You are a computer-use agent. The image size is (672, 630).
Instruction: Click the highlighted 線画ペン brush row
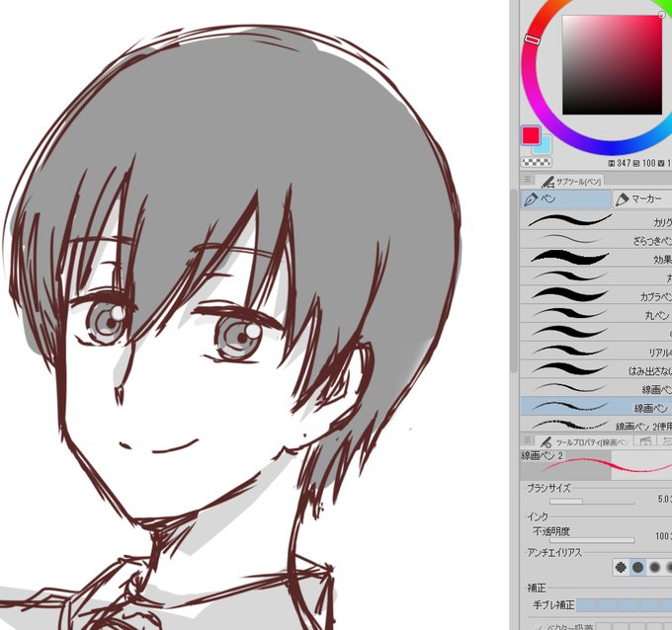coord(596,407)
